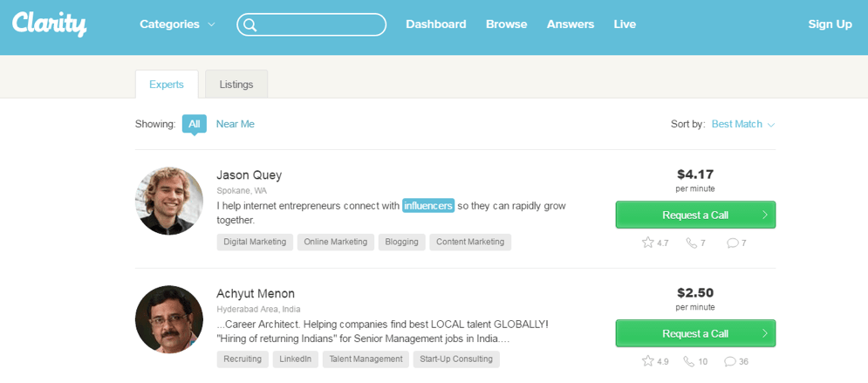Screen dimensions: 868x383
Task: Switch to the Listings tab
Action: pyautogui.click(x=236, y=84)
